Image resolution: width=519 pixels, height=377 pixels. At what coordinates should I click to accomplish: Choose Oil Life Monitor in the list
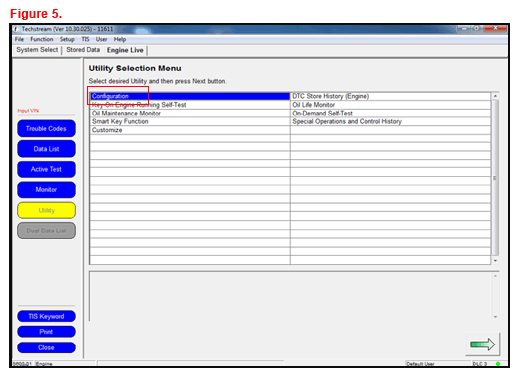tap(390, 105)
